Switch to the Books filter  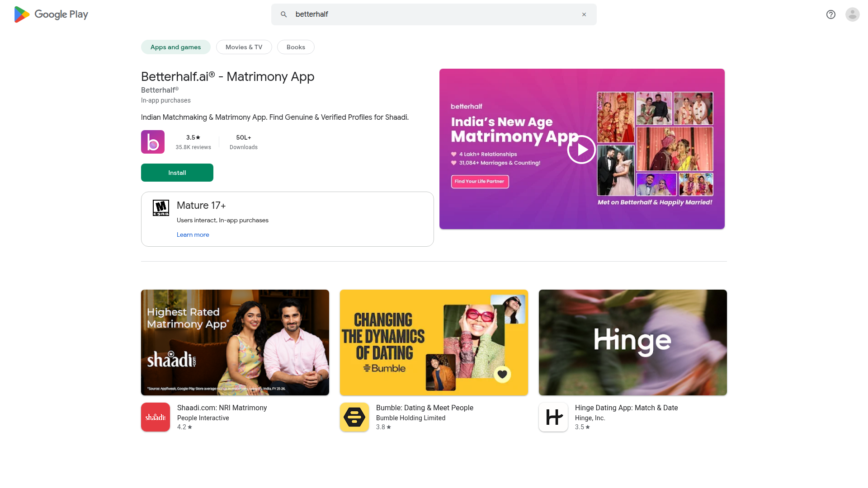click(296, 47)
